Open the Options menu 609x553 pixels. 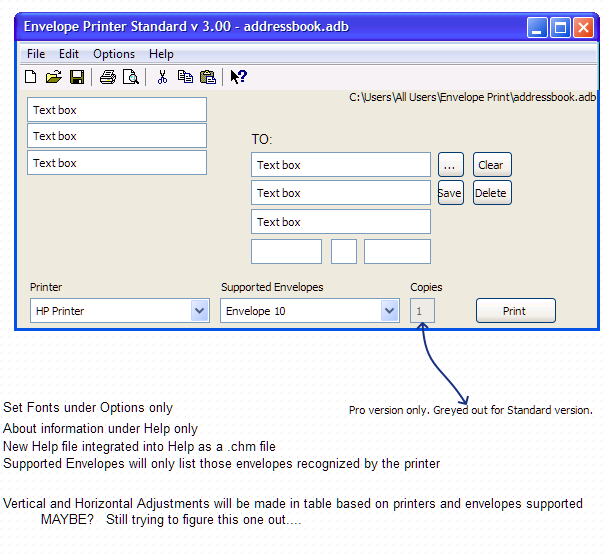coord(114,54)
